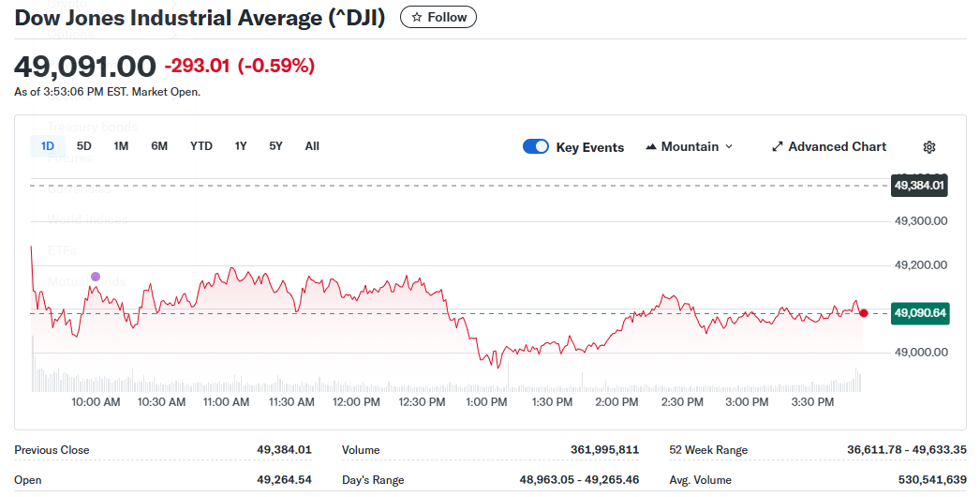
Task: Click the Day's Range label
Action: pos(373,480)
